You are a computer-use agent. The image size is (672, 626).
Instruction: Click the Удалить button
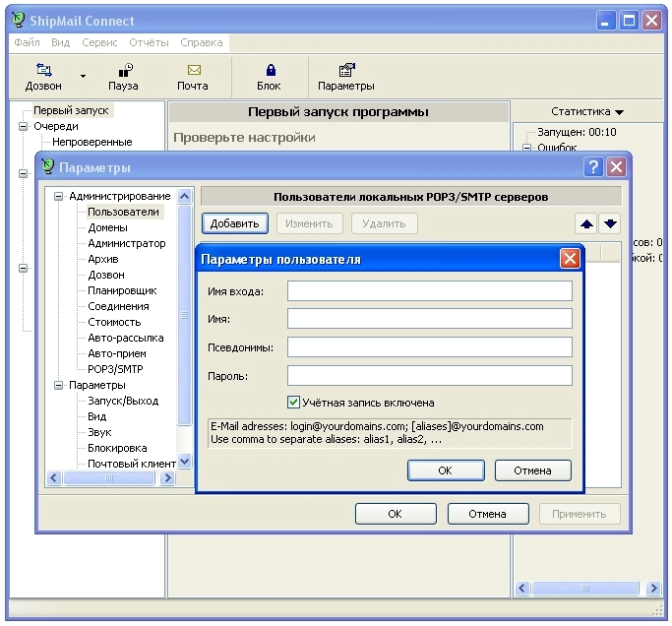pos(384,223)
